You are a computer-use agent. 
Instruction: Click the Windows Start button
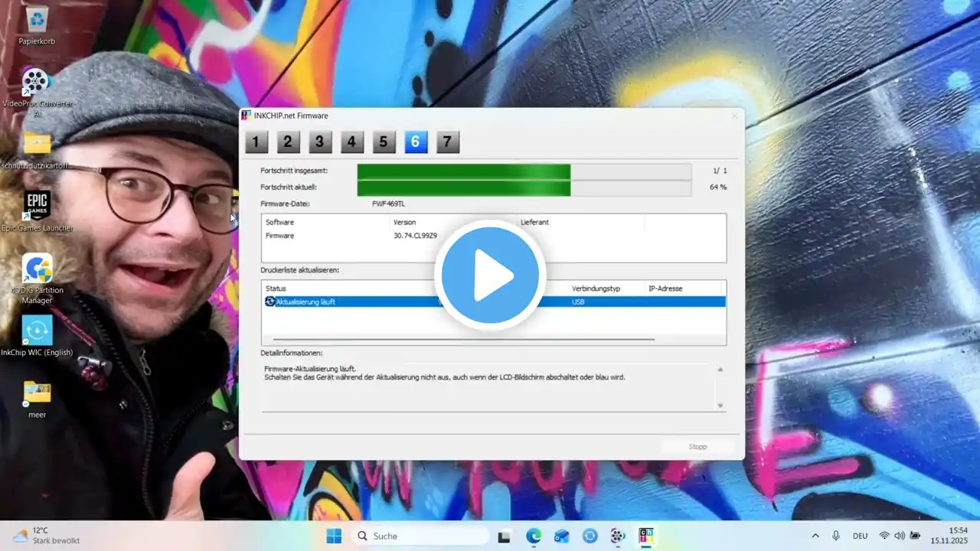pyautogui.click(x=334, y=536)
